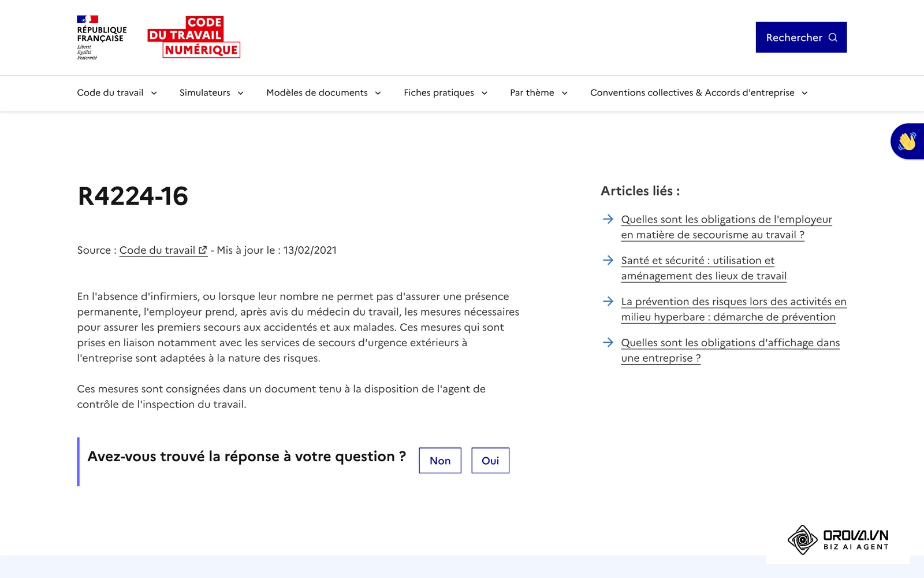The image size is (924, 578).
Task: Click the Rechercher label on the search button
Action: point(794,38)
